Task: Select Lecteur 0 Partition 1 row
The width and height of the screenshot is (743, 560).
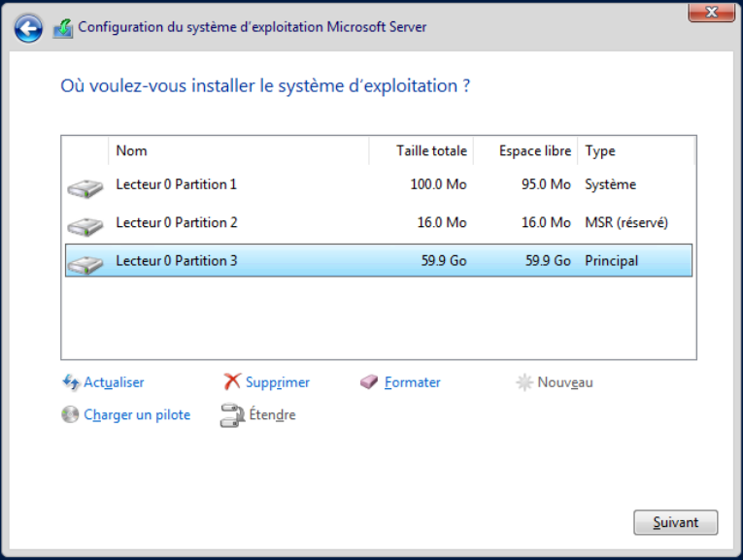Action: click(x=176, y=184)
